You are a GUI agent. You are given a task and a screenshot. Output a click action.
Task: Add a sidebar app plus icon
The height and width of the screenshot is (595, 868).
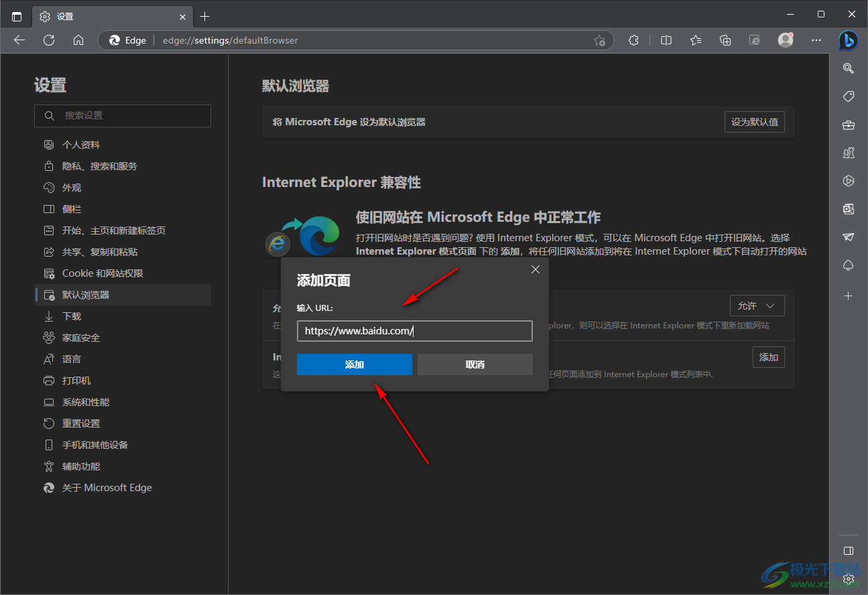click(x=848, y=295)
